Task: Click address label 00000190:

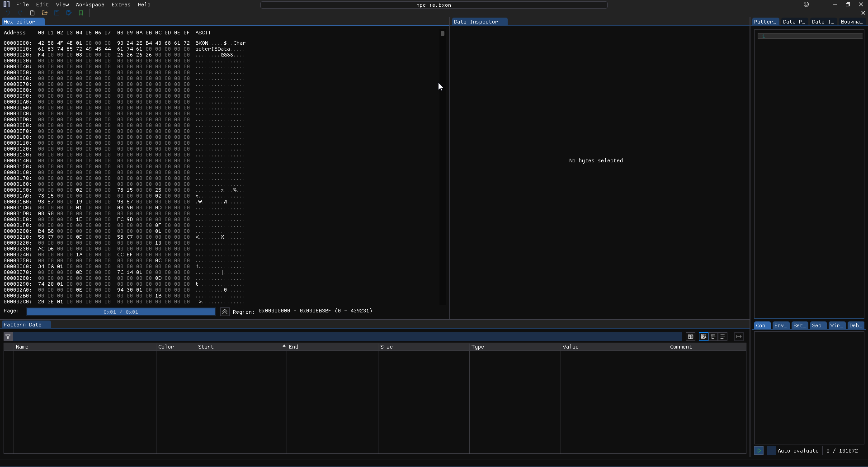Action: point(17,190)
